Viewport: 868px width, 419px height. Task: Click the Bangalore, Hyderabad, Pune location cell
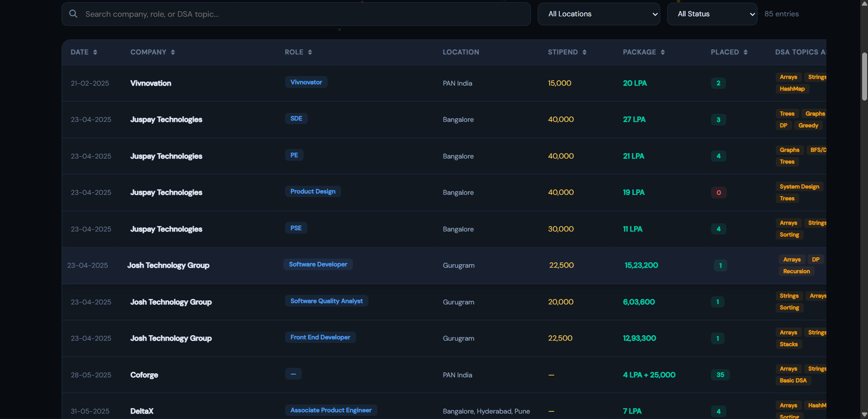click(486, 411)
